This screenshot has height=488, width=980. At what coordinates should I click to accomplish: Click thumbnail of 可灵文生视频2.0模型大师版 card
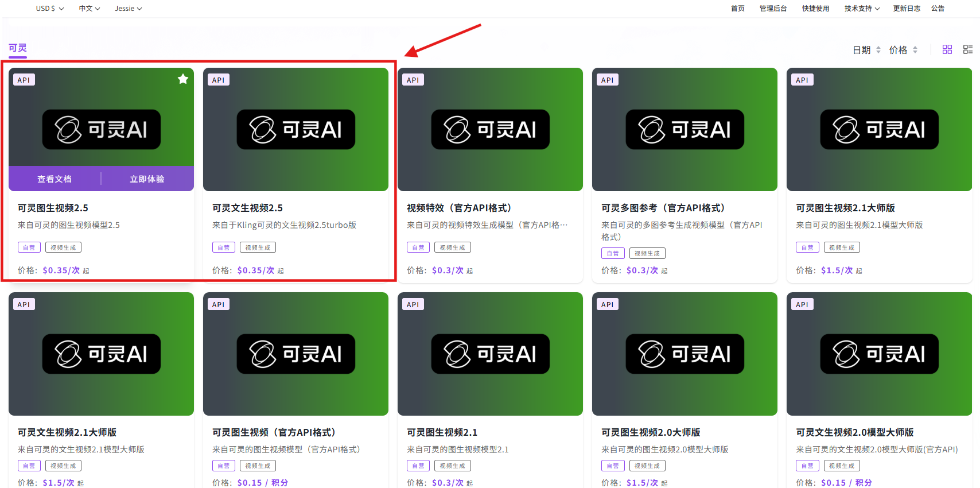[x=879, y=354]
